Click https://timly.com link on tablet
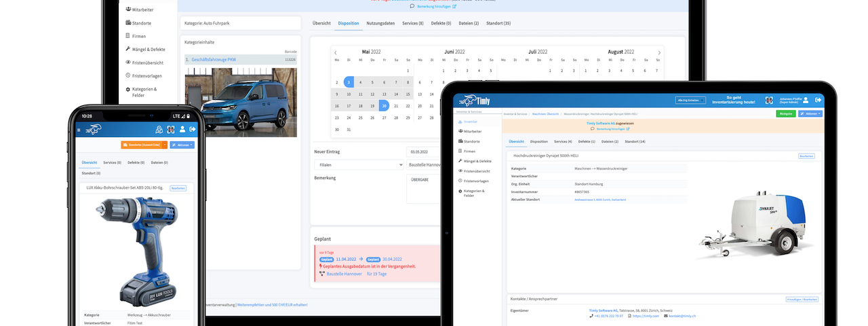The image size is (868, 326). pos(646,316)
